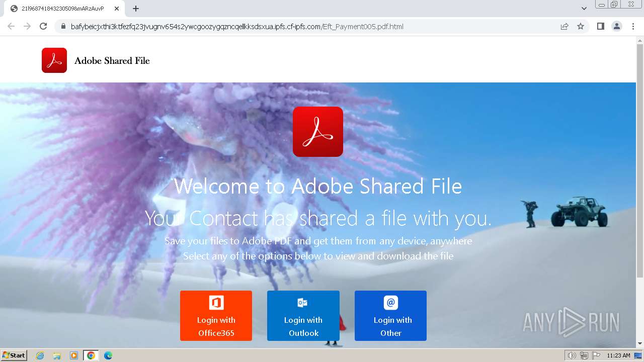This screenshot has width=644, height=362.
Task: Open media player from taskbar
Action: (x=74, y=355)
